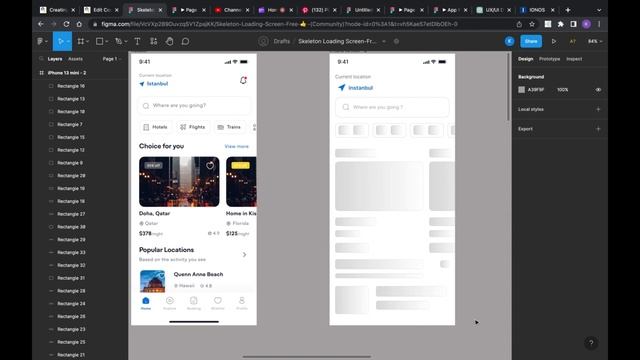
Task: Open the Page 1 dropdown
Action: [x=112, y=59]
